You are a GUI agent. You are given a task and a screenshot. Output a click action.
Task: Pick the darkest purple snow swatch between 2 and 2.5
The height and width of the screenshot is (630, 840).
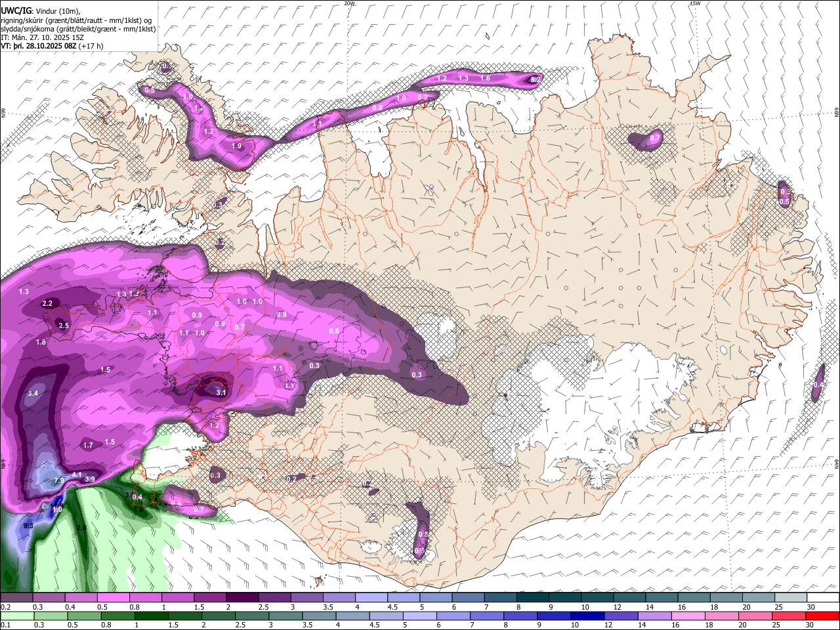pyautogui.click(x=243, y=597)
